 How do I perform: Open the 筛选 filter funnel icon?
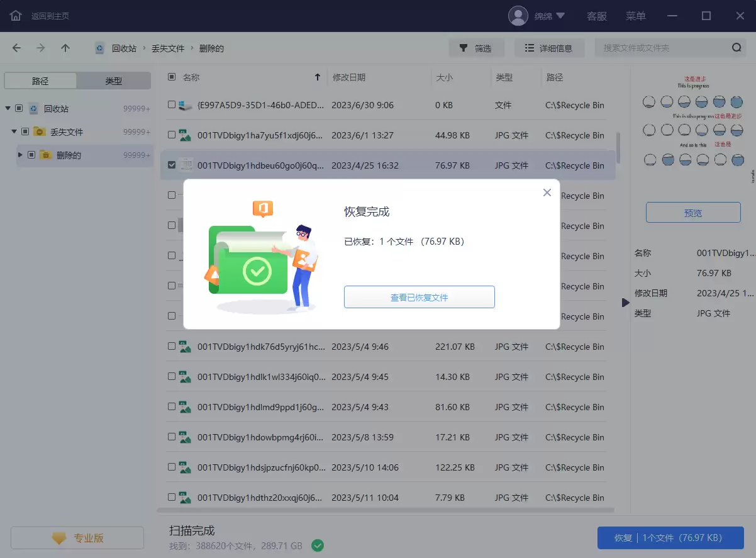[x=464, y=48]
